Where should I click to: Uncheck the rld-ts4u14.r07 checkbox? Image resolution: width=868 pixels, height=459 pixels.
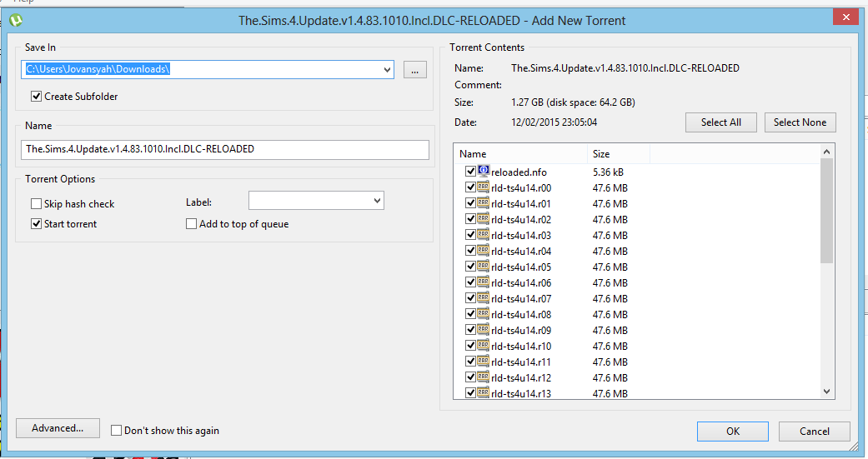pos(470,298)
